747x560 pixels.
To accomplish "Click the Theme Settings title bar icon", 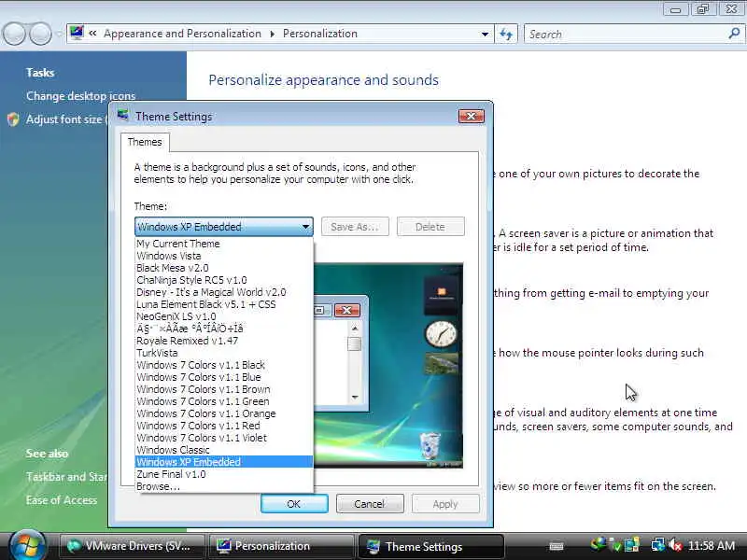I will click(x=123, y=115).
